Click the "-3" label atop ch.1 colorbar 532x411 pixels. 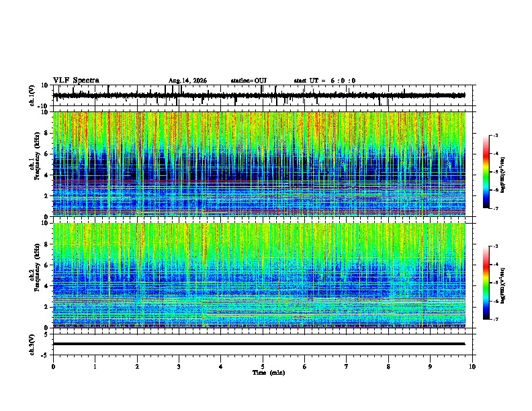coord(496,135)
